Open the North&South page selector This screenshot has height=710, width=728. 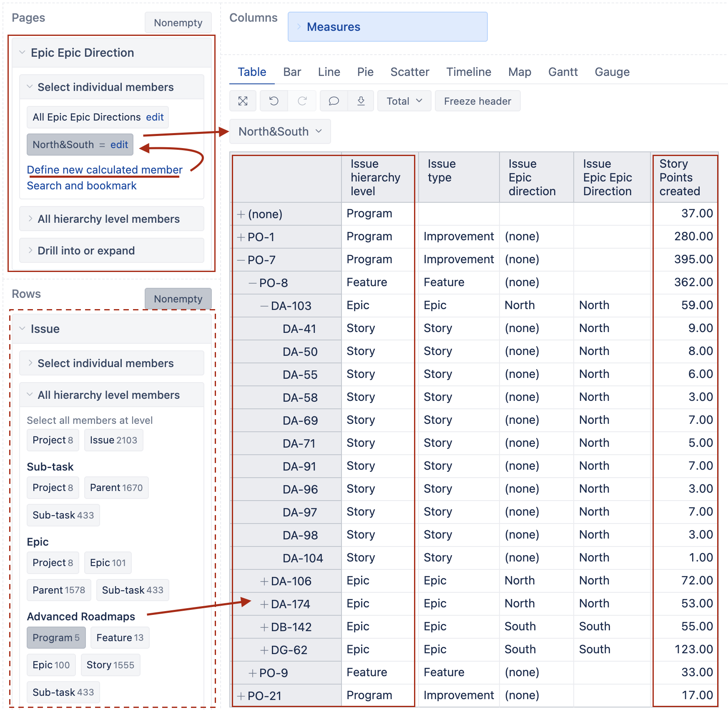point(280,131)
